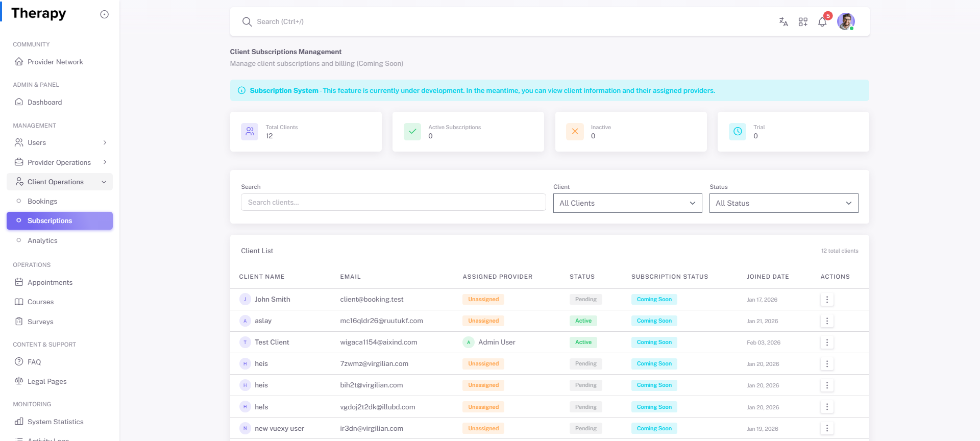The image size is (980, 441).
Task: Open the All Clients dropdown
Action: [x=627, y=203]
